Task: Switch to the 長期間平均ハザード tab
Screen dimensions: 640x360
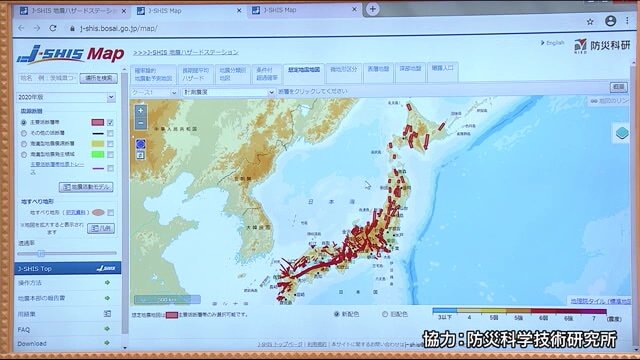Action: [x=196, y=74]
